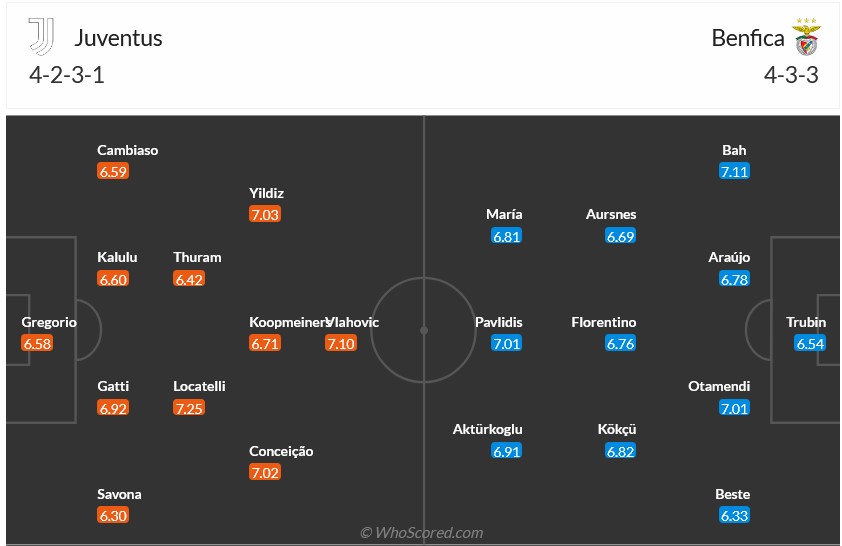This screenshot has height=546, width=842.
Task: Click Aktürkoglu's 6.91 rating badge
Action: pos(507,451)
